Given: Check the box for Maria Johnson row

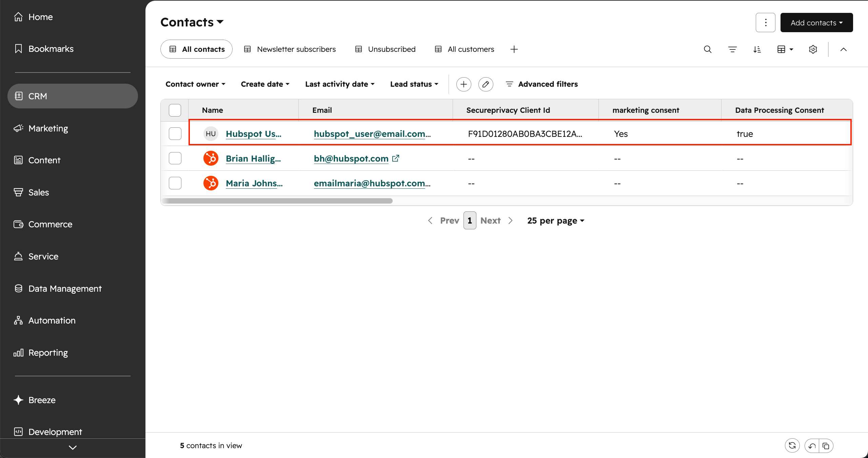Looking at the screenshot, I should click(175, 183).
